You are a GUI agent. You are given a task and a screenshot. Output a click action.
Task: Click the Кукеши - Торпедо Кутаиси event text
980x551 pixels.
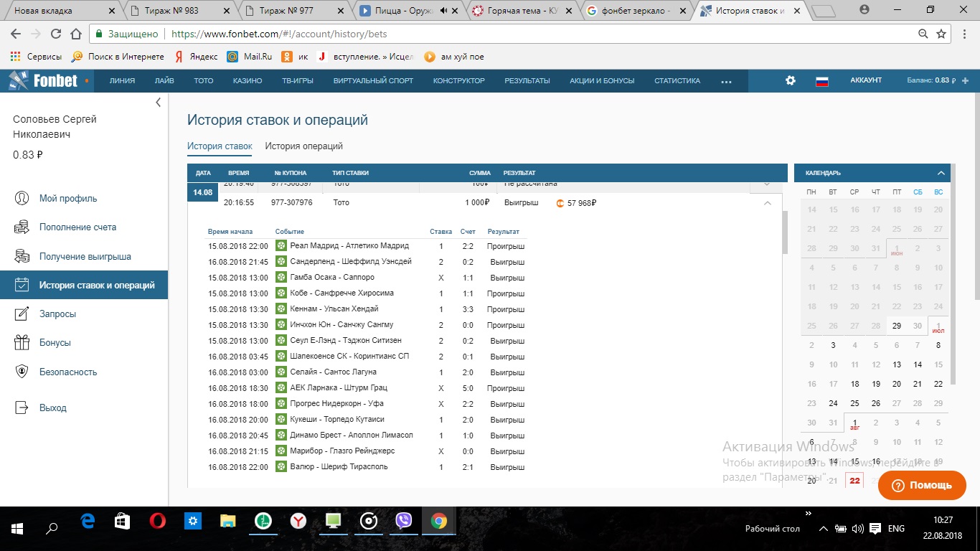point(337,420)
